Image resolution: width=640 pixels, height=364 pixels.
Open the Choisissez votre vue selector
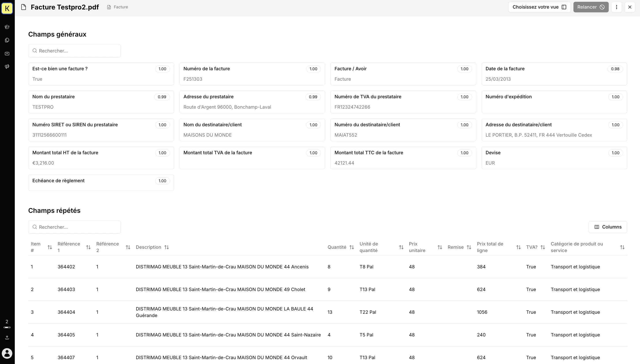click(539, 7)
